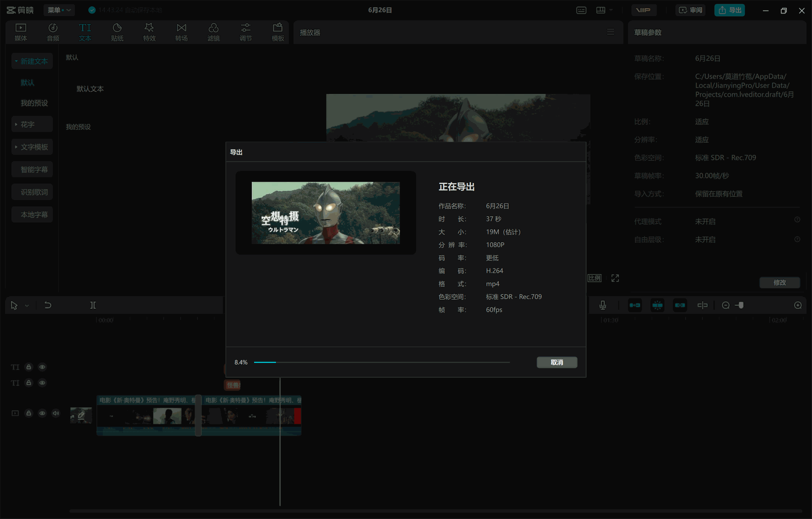Click the 审阅 (Review) button

click(x=690, y=10)
